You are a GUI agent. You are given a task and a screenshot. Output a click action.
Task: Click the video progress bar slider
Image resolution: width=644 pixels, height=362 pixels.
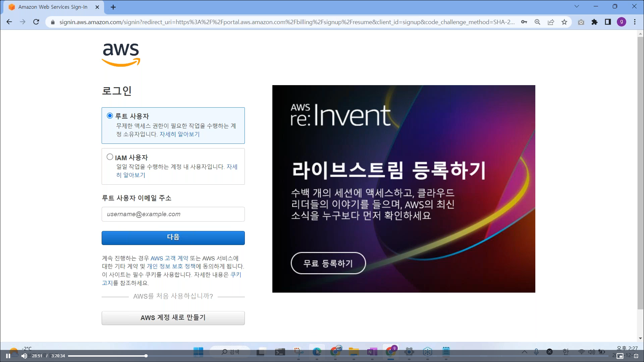(x=146, y=356)
